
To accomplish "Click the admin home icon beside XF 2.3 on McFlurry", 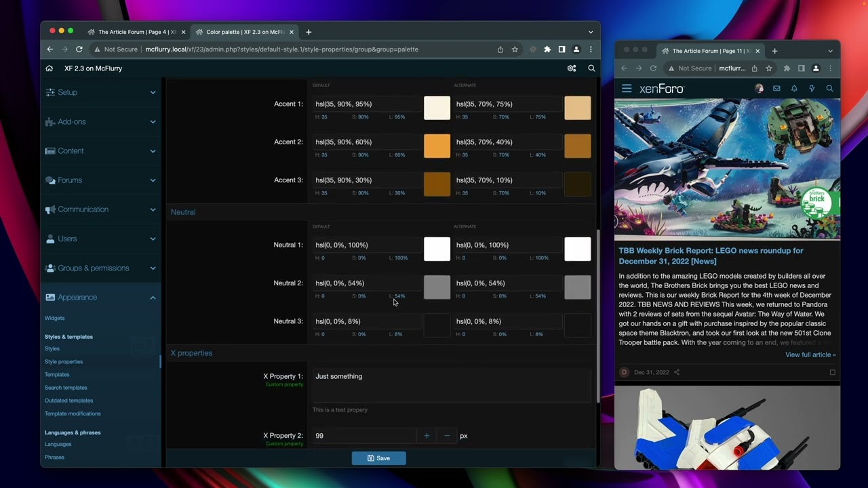I will 49,68.
